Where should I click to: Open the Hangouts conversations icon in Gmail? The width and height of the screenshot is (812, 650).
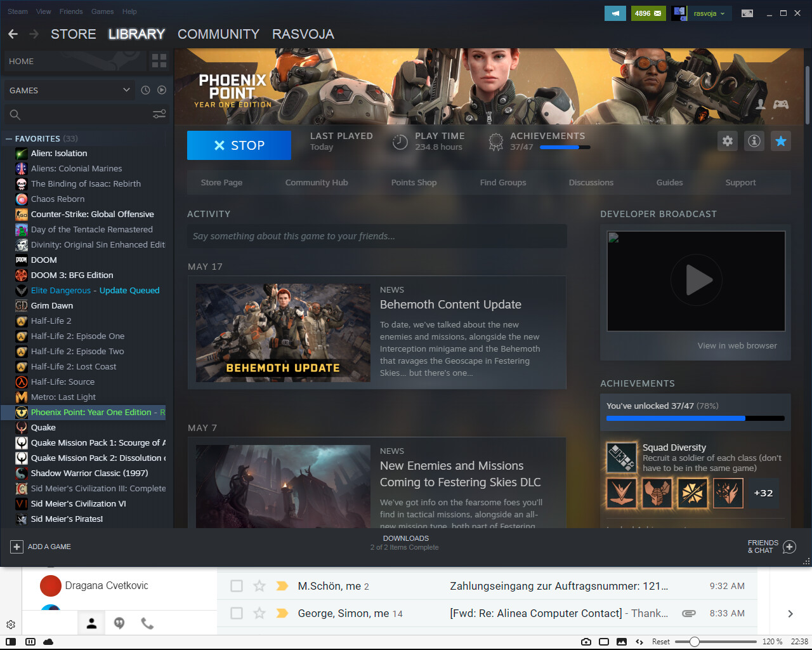pos(119,623)
